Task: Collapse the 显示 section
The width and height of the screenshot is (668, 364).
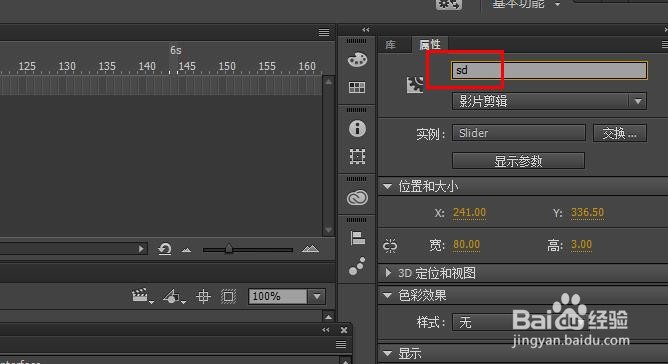Action: [388, 353]
